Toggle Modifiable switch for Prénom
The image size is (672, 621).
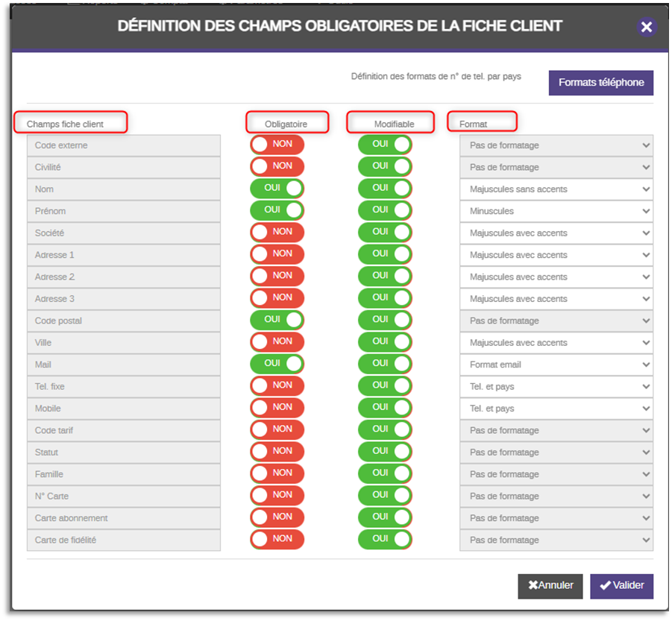[x=385, y=211]
